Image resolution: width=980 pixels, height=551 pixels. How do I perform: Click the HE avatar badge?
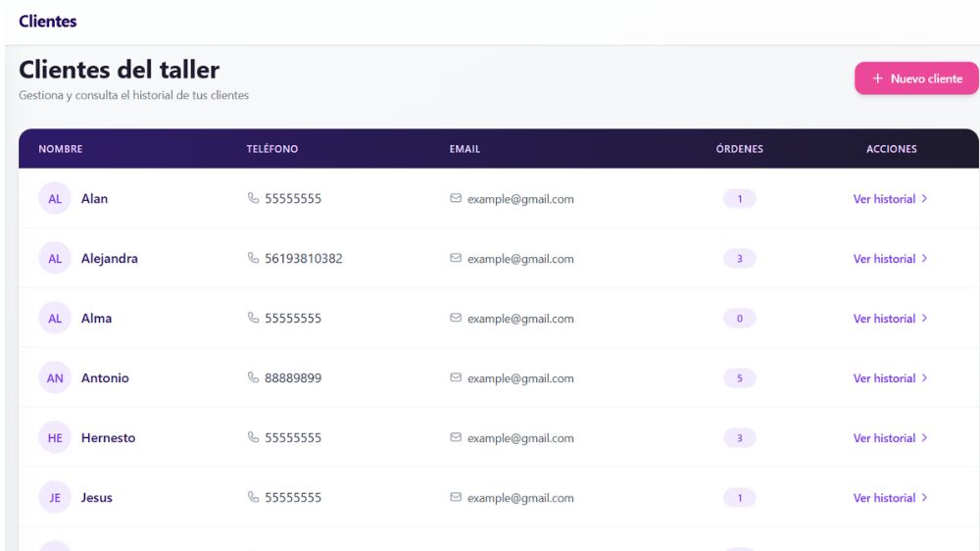55,438
